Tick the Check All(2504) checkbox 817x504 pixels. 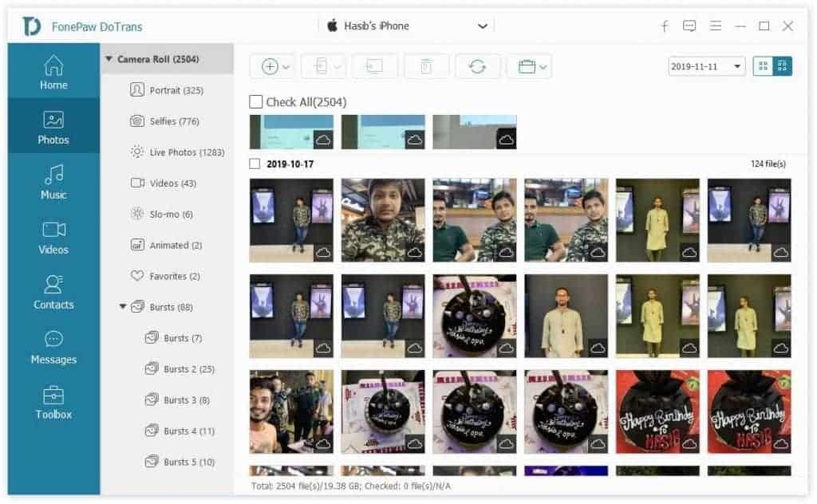click(256, 102)
